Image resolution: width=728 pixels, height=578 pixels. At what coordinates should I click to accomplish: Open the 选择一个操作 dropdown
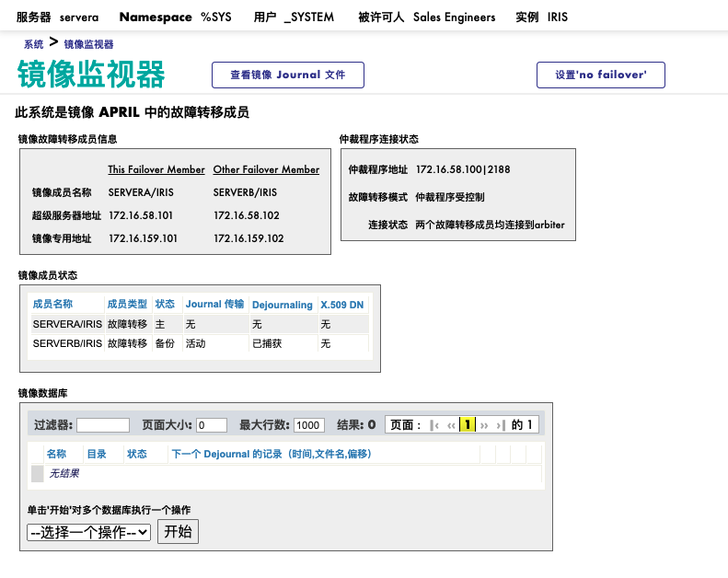(89, 532)
